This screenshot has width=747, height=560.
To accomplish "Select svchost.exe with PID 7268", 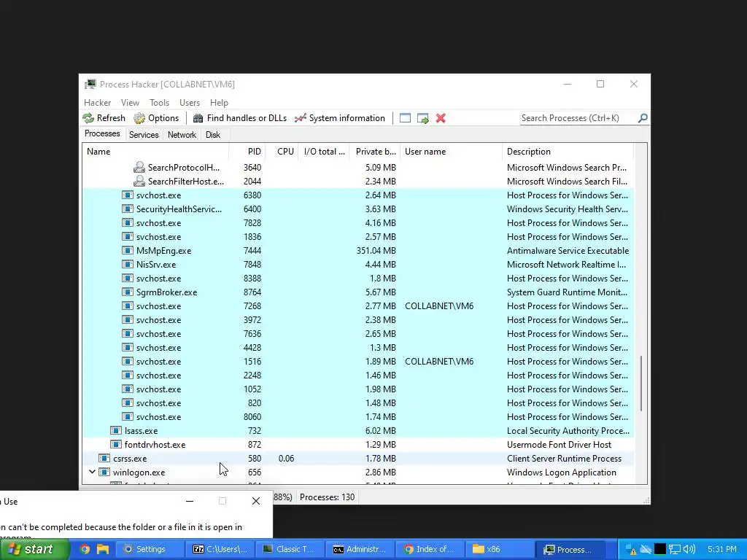I will click(x=358, y=306).
